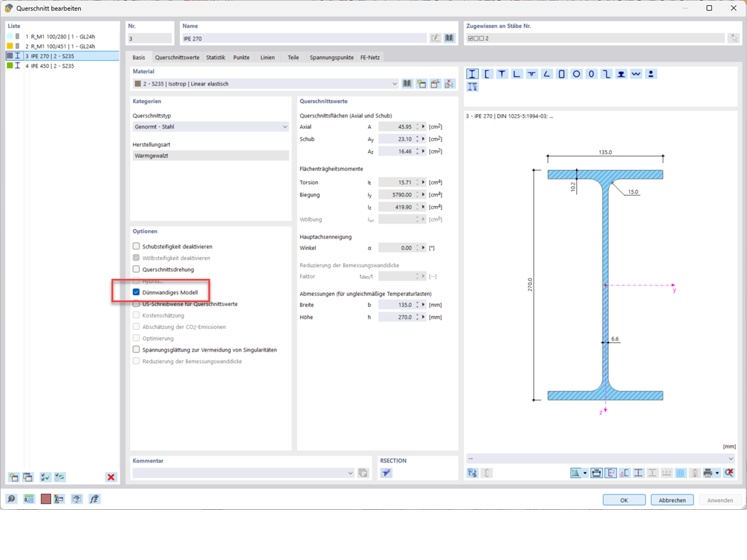Open the view mode dropdown arrow in preview toolbar
The width and height of the screenshot is (747, 560).
click(x=585, y=473)
